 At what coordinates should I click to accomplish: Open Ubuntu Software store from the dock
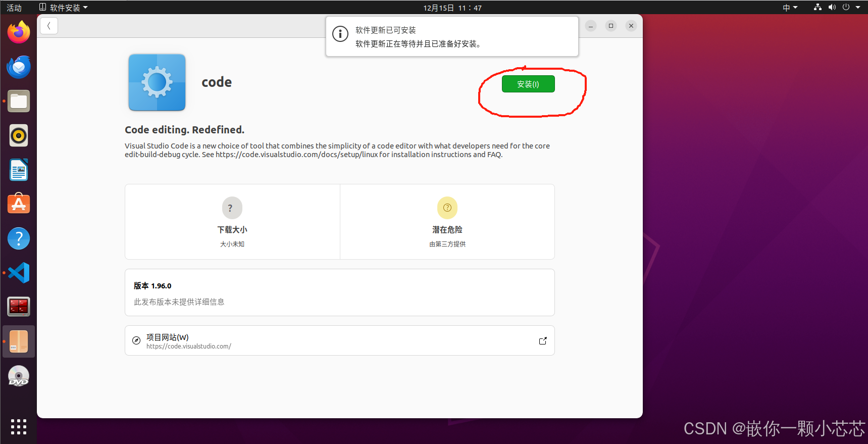coord(19,204)
